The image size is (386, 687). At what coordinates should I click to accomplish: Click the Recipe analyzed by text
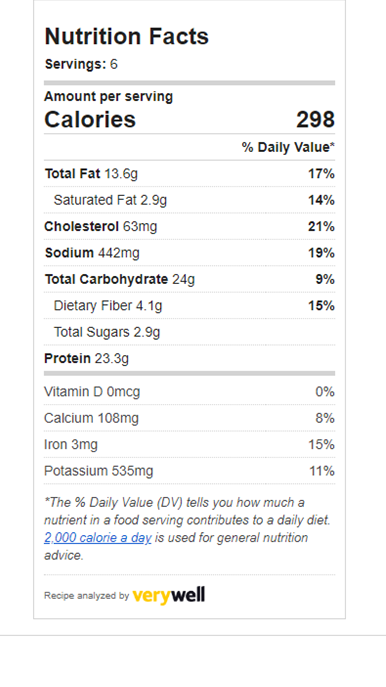[x=86, y=596]
